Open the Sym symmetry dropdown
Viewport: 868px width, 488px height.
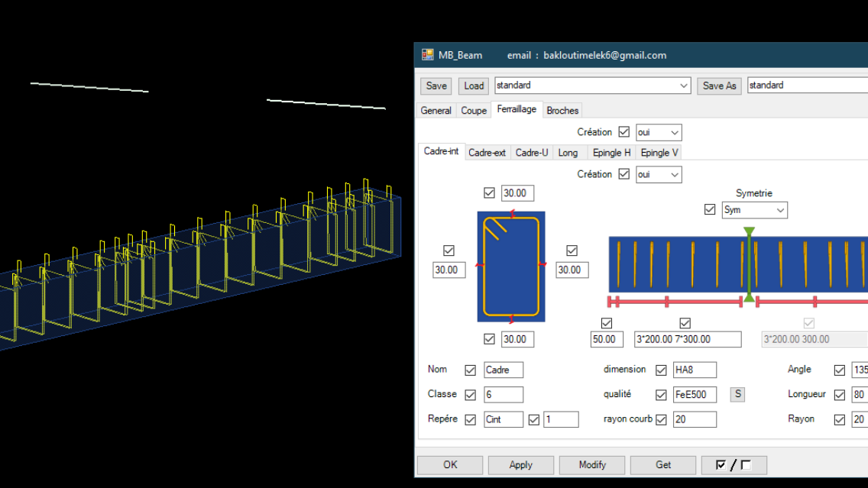click(x=781, y=209)
